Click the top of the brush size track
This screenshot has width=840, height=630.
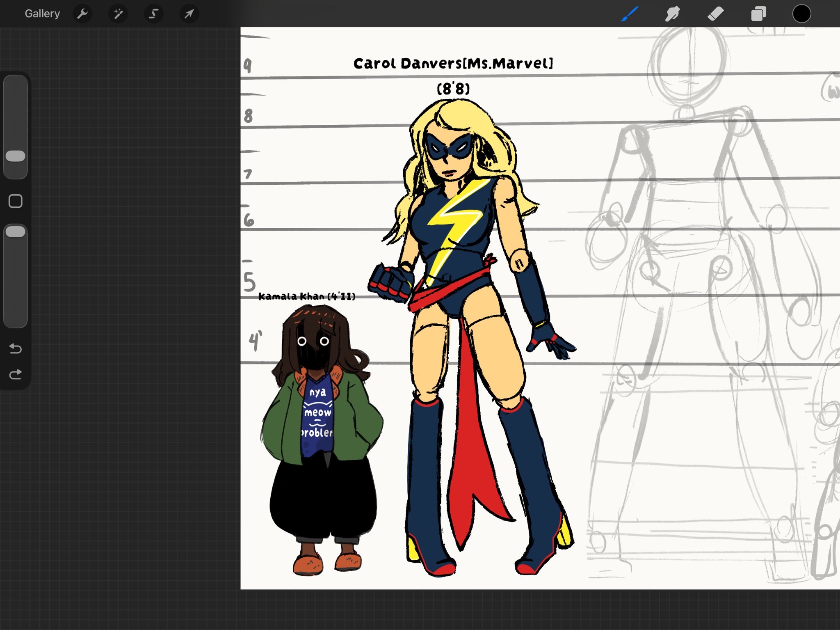pyautogui.click(x=16, y=82)
